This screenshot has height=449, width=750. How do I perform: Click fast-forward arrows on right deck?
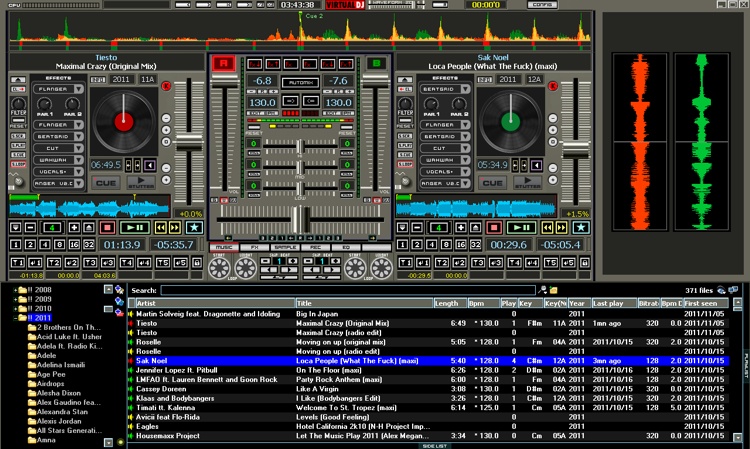(561, 228)
